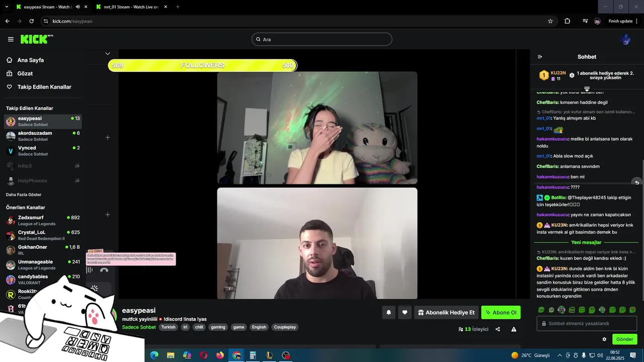Open the hamburger menu next to Kick logo
This screenshot has width=644, height=362.
[x=11, y=39]
